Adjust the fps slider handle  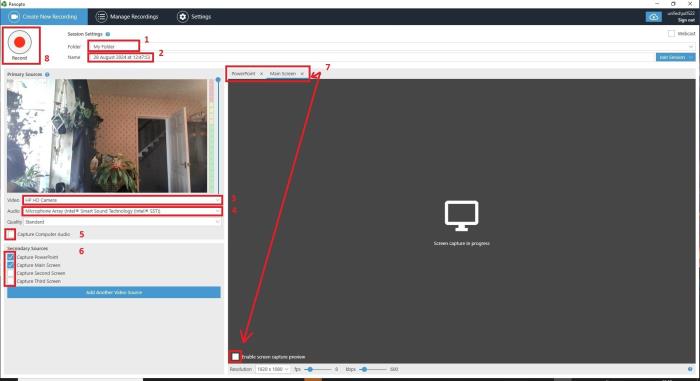pyautogui.click(x=310, y=369)
